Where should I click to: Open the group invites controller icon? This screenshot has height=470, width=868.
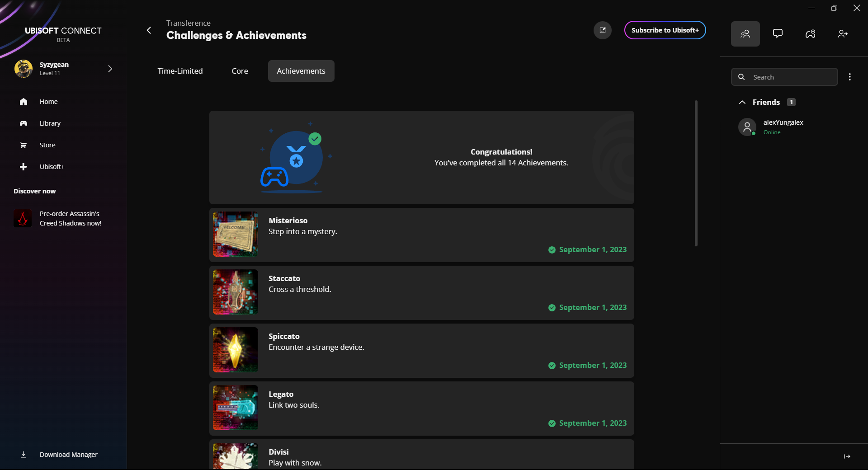point(810,34)
